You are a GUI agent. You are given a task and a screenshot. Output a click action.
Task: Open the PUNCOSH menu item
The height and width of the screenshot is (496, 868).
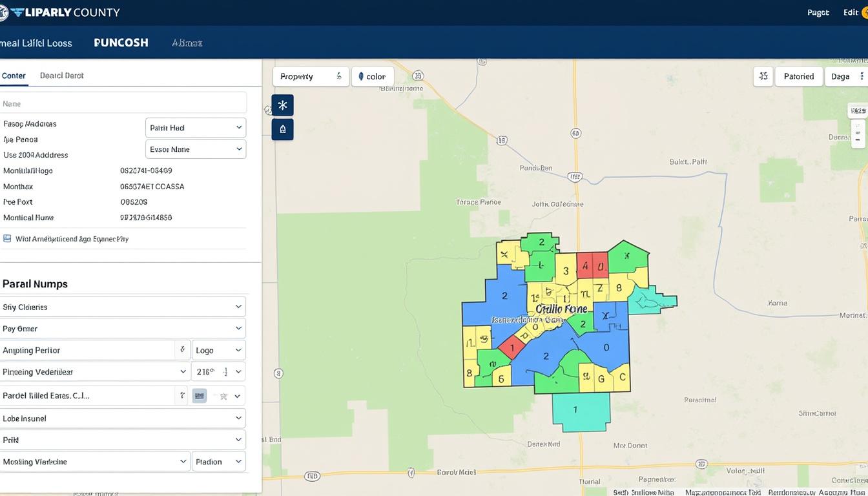(x=121, y=43)
